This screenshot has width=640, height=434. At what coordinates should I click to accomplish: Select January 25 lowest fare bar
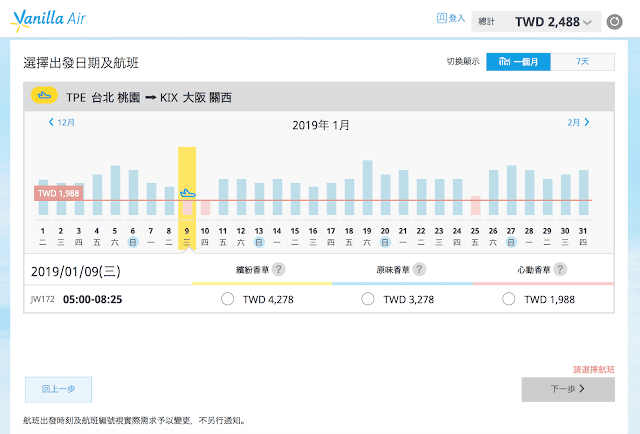click(x=476, y=205)
